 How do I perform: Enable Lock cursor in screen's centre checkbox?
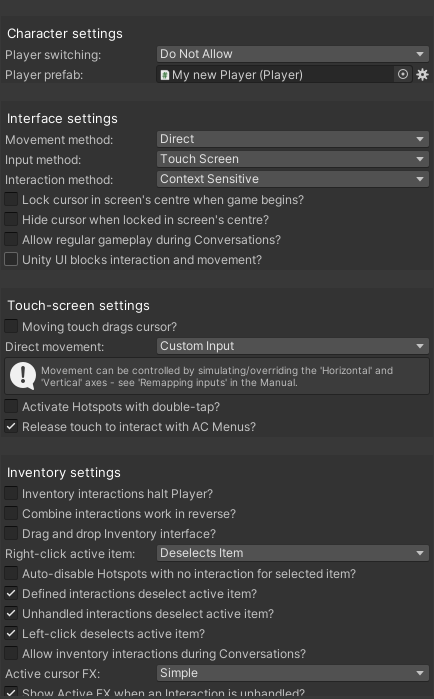(11, 199)
